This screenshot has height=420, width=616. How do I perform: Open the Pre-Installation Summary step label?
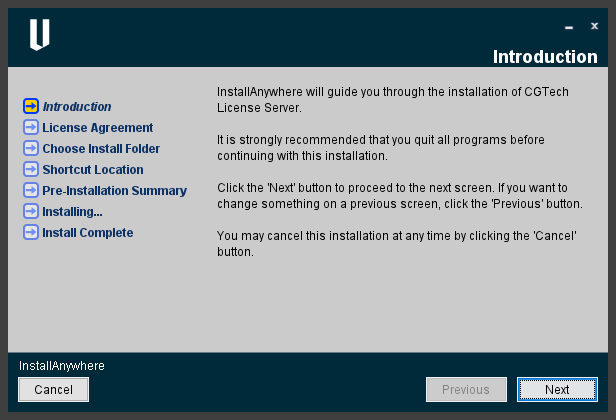[114, 191]
